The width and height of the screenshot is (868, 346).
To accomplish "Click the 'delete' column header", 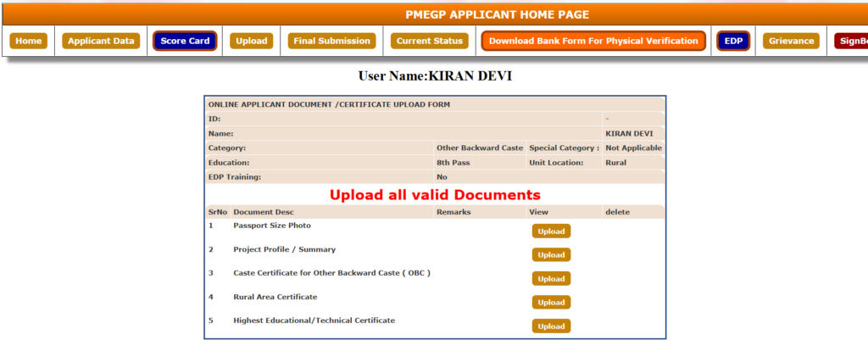I will coord(618,212).
